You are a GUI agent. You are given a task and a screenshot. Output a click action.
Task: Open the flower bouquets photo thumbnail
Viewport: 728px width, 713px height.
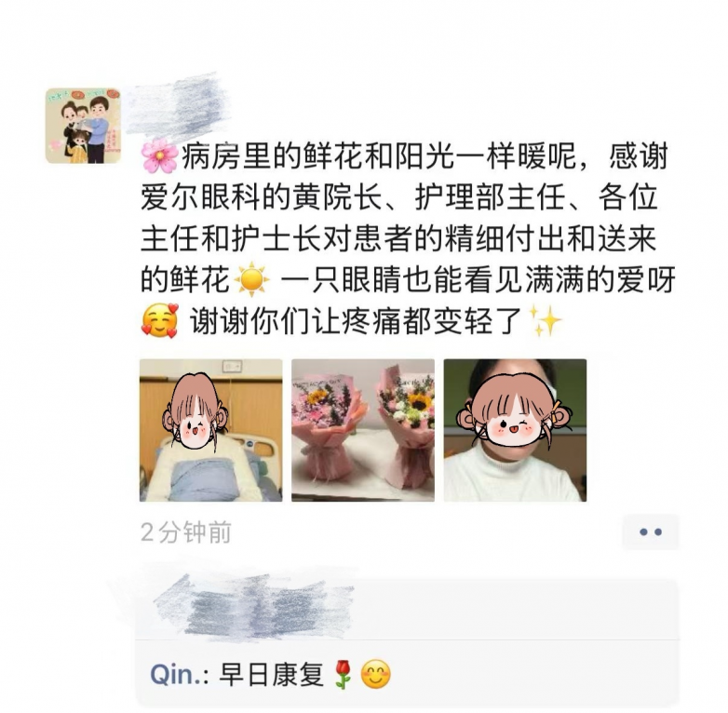coord(363,430)
